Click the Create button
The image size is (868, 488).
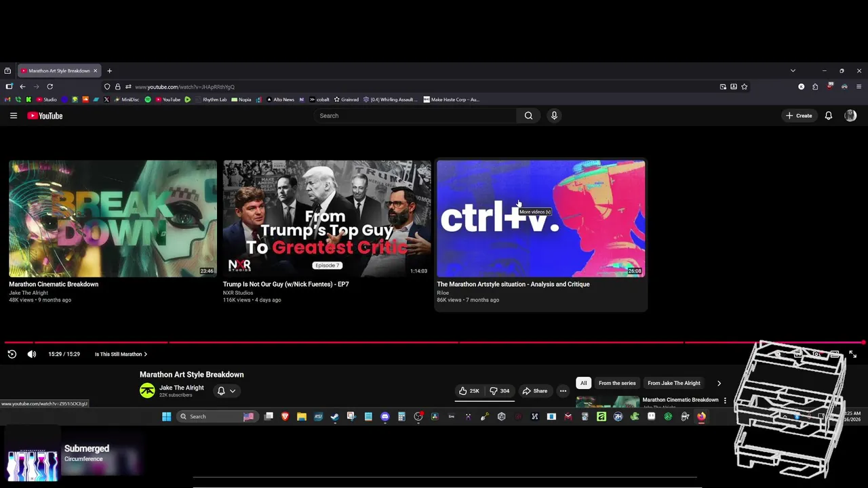pyautogui.click(x=799, y=116)
